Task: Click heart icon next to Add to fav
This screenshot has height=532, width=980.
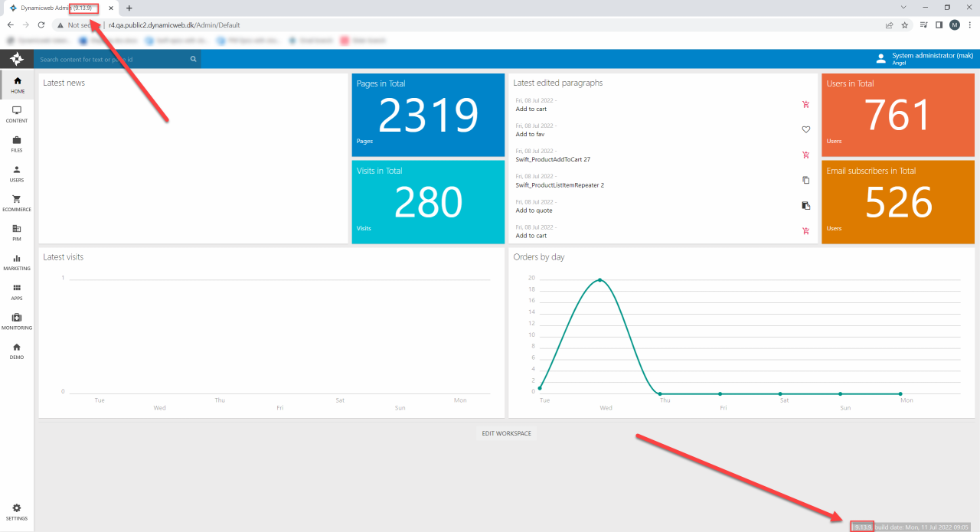Action: pyautogui.click(x=805, y=130)
